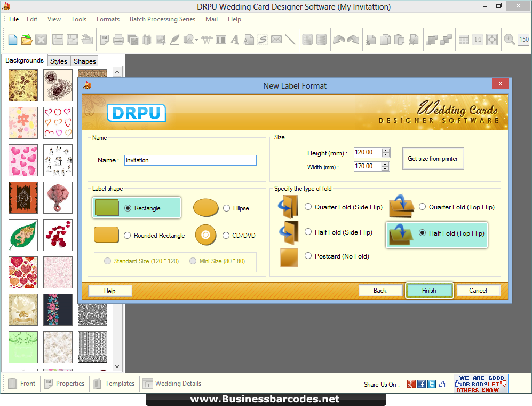532x406 pixels.
Task: Select the Rectangle label shape
Action: click(128, 208)
